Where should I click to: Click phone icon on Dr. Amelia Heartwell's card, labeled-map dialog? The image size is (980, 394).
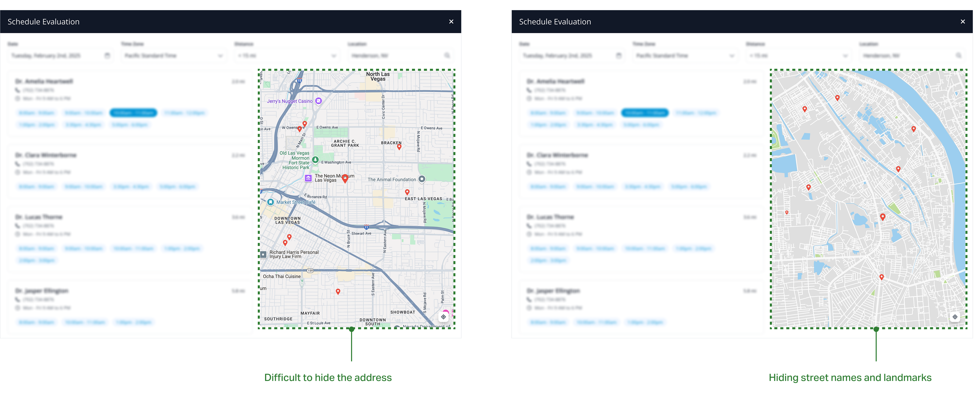[x=18, y=90]
